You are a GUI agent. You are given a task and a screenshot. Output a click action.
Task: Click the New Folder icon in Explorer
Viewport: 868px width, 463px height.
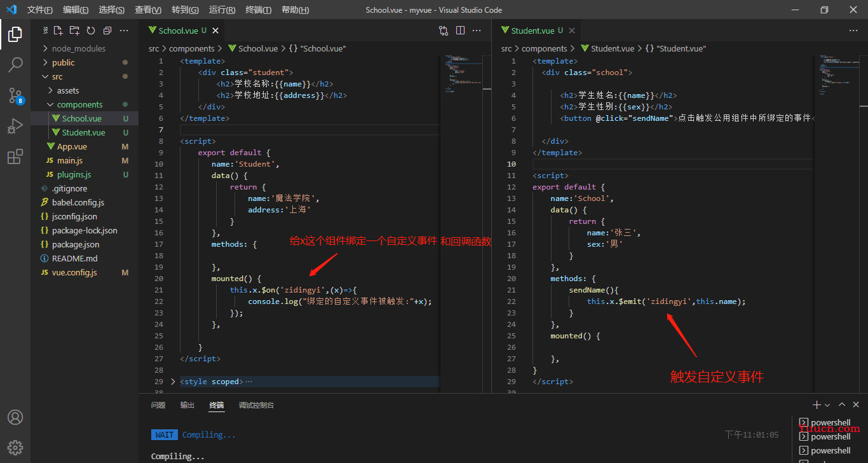pos(74,31)
